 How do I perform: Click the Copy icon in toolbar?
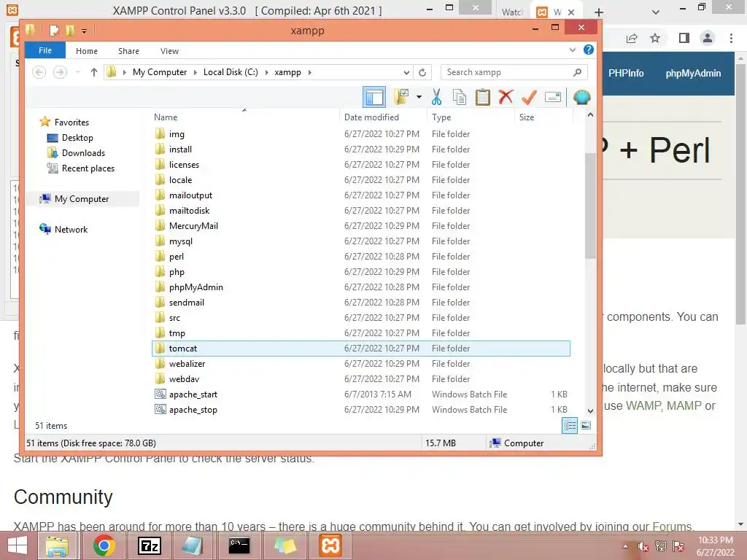(x=460, y=97)
